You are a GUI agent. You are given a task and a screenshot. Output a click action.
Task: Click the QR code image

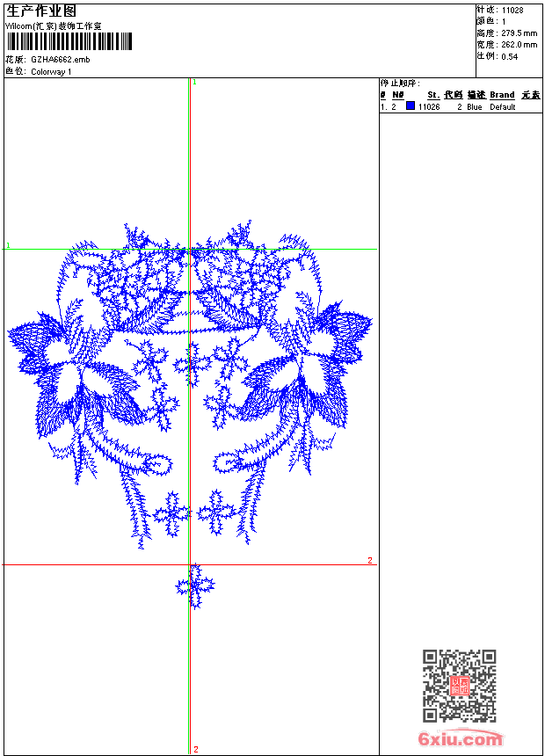(459, 686)
